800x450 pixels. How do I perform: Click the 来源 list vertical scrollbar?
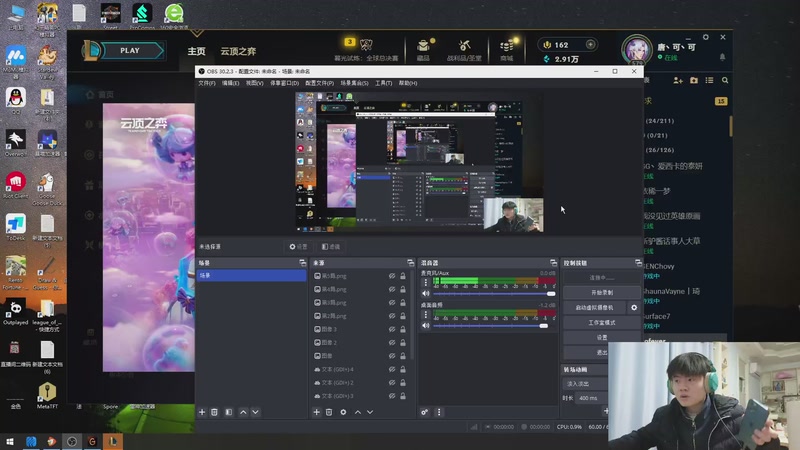(x=412, y=316)
